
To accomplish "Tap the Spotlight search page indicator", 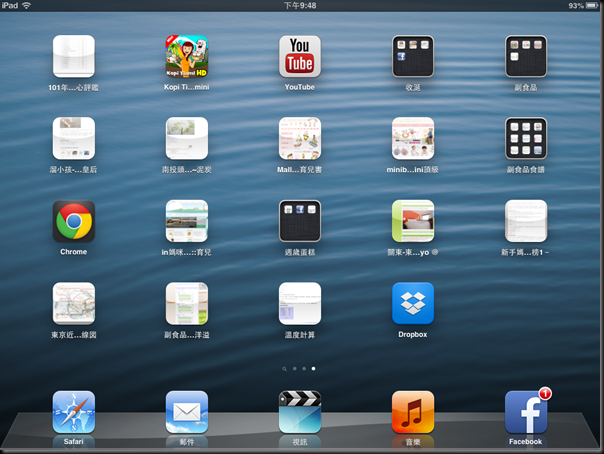I will click(284, 369).
